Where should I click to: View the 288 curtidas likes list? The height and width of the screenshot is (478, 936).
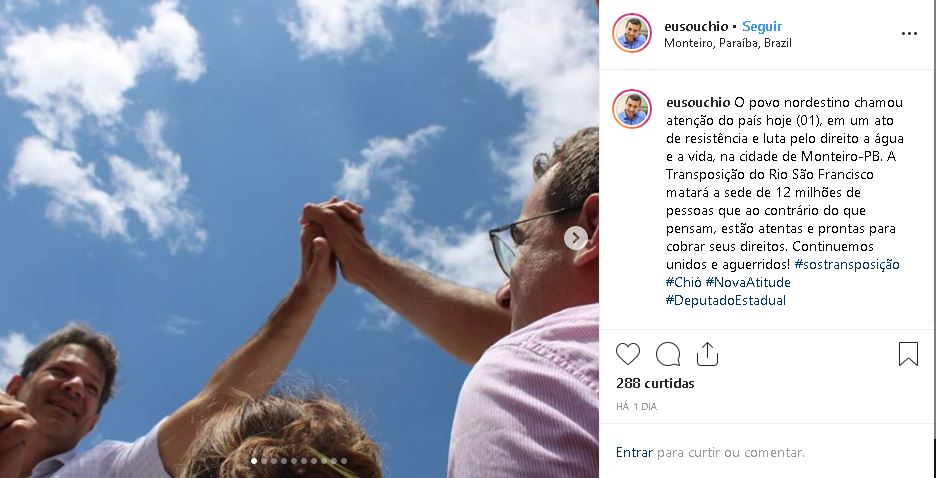point(655,383)
